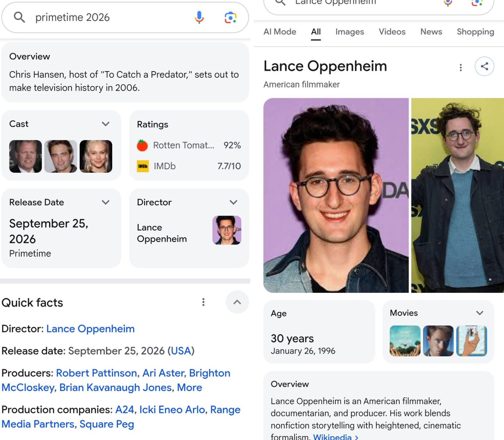Image resolution: width=504 pixels, height=440 pixels.
Task: Open the Videos tab
Action: pos(392,32)
